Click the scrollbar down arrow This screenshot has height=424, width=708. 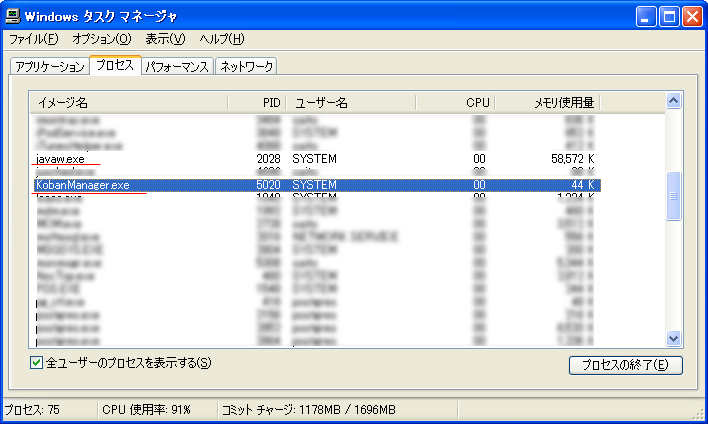coord(673,338)
